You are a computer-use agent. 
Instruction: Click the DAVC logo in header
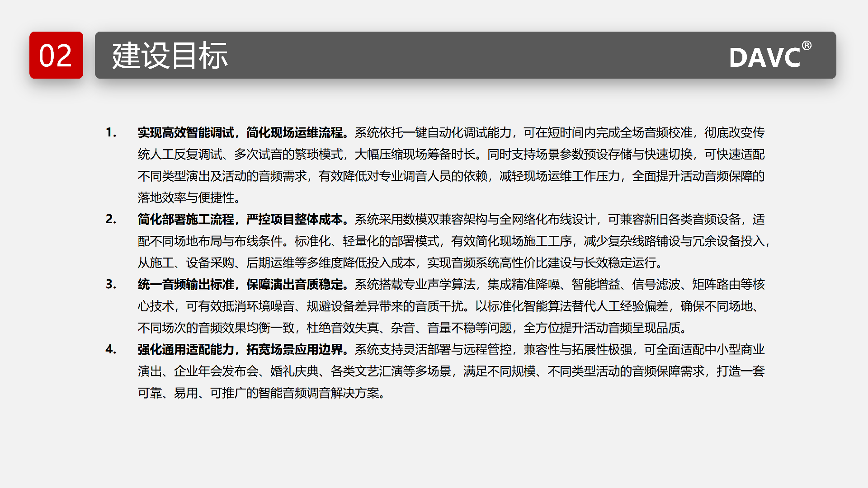[770, 55]
